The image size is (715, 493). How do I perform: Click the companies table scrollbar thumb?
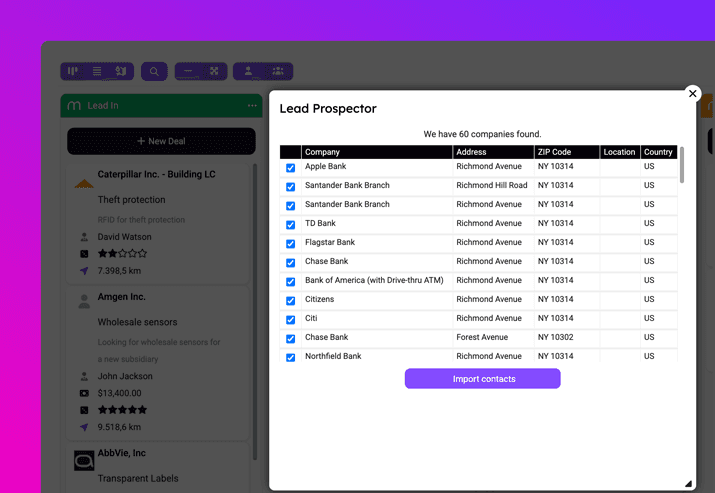pyautogui.click(x=682, y=165)
